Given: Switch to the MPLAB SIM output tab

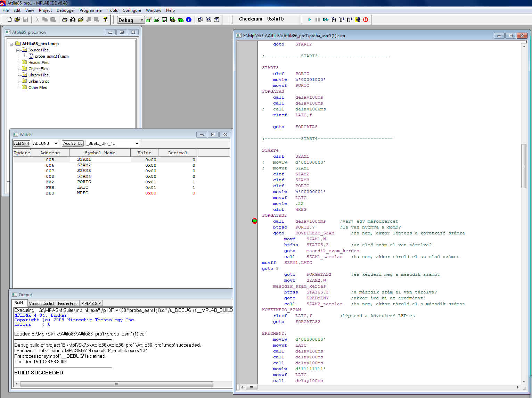Looking at the screenshot, I should click(x=91, y=304).
